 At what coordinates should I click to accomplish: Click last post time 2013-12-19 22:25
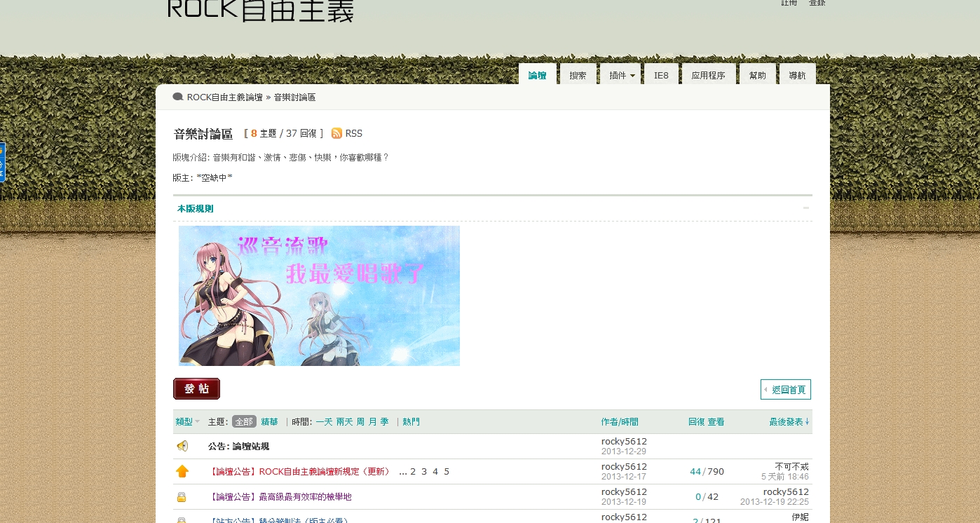pos(775,502)
